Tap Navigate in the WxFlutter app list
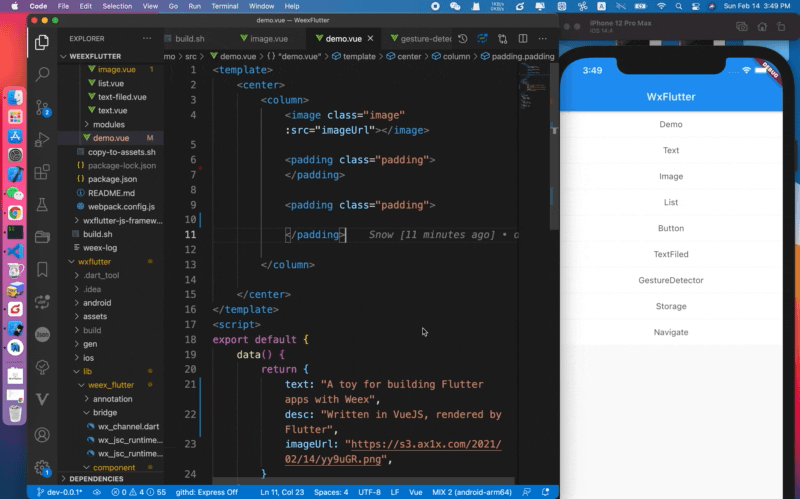The height and width of the screenshot is (499, 800). coord(671,332)
